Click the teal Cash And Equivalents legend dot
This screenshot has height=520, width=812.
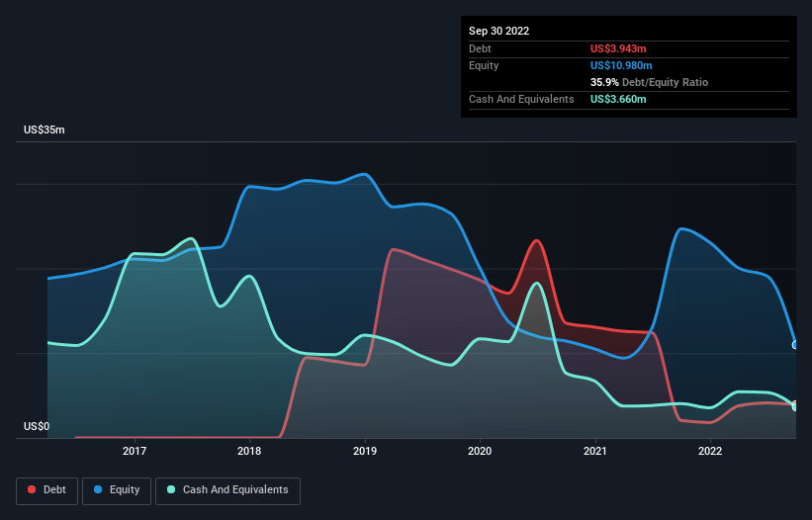point(171,489)
